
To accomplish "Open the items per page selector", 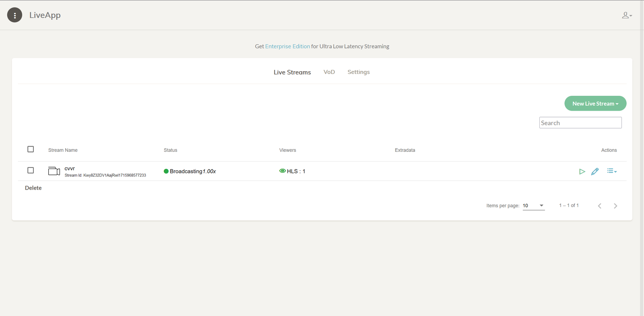I will click(x=533, y=206).
